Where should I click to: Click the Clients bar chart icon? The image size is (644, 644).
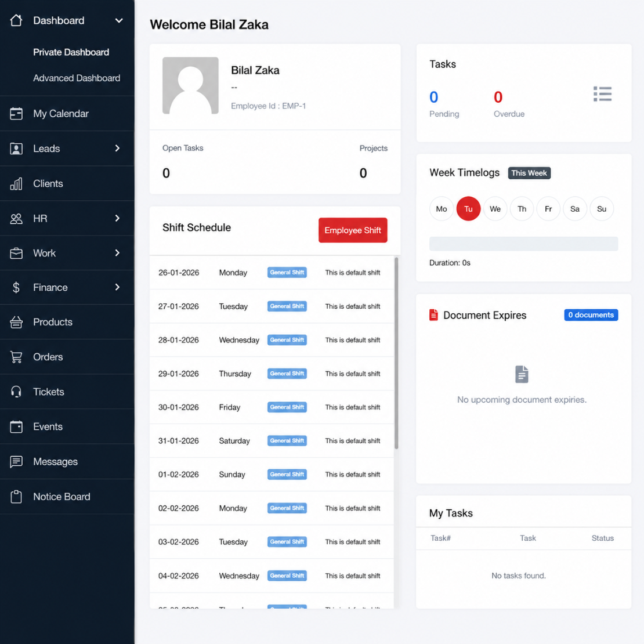(16, 183)
